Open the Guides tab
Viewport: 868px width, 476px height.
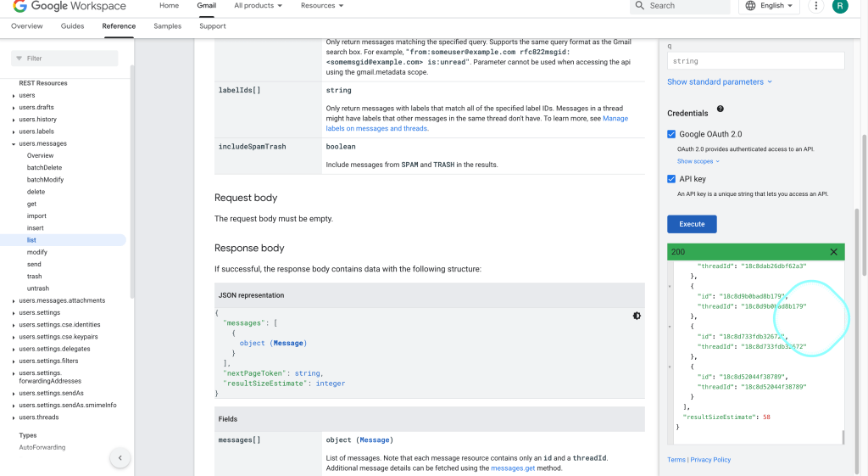pos(73,26)
